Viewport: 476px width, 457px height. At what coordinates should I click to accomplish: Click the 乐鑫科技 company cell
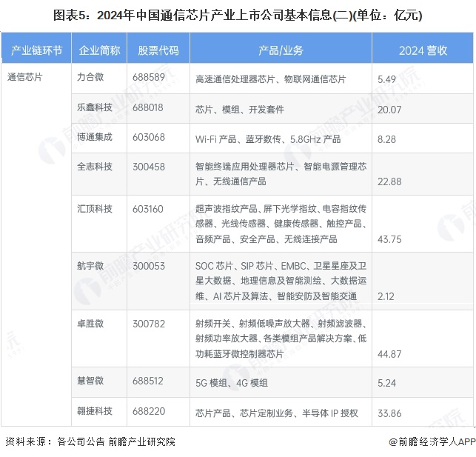click(95, 107)
